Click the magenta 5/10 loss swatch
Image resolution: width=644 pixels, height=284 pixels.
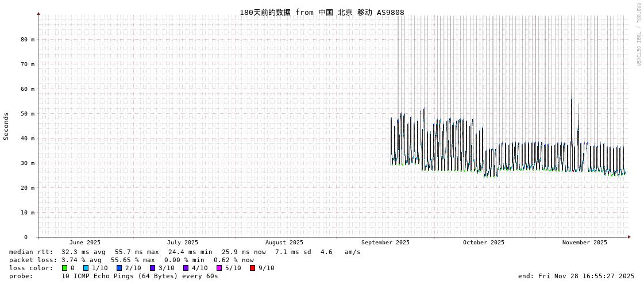point(219,268)
